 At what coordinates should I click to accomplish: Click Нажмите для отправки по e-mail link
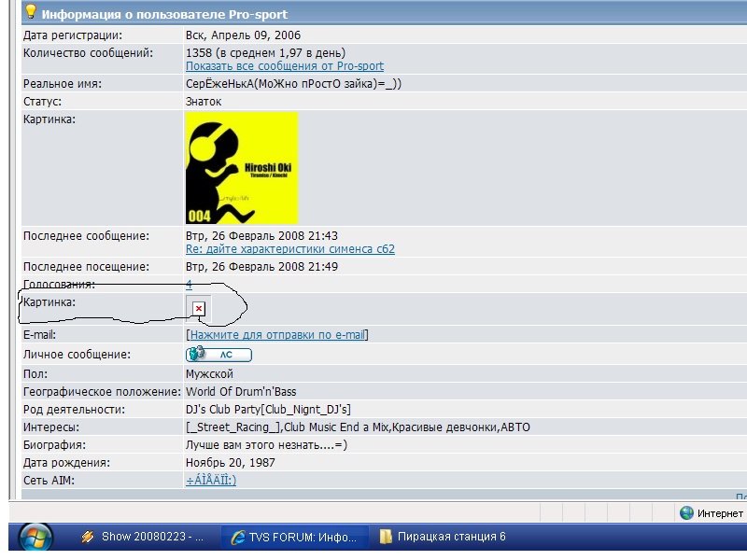(x=277, y=334)
